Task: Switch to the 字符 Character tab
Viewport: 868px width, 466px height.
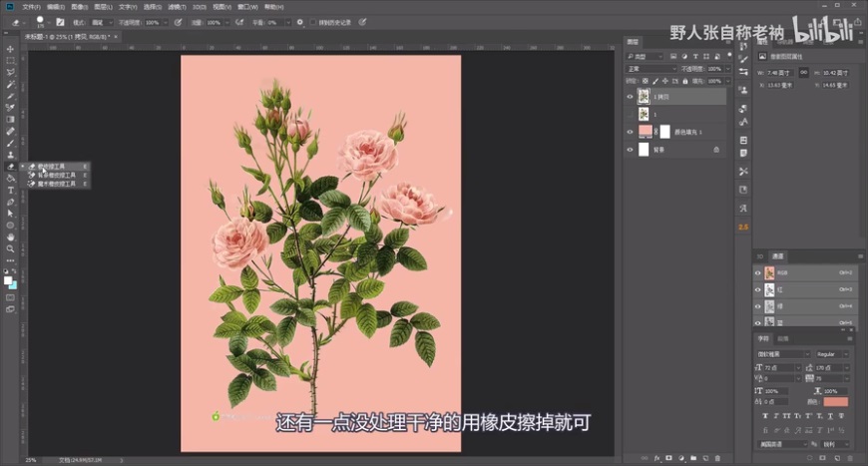Action: 763,338
